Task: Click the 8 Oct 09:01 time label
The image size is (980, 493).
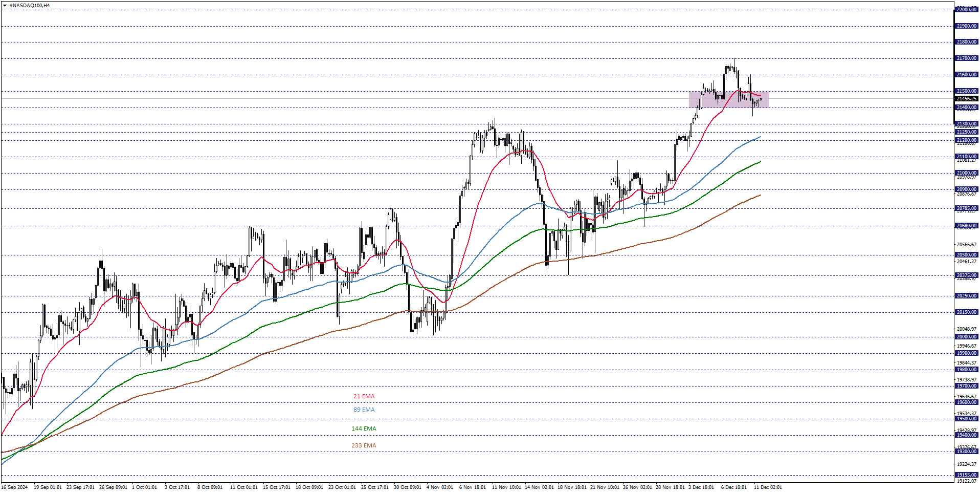Action: tap(210, 487)
